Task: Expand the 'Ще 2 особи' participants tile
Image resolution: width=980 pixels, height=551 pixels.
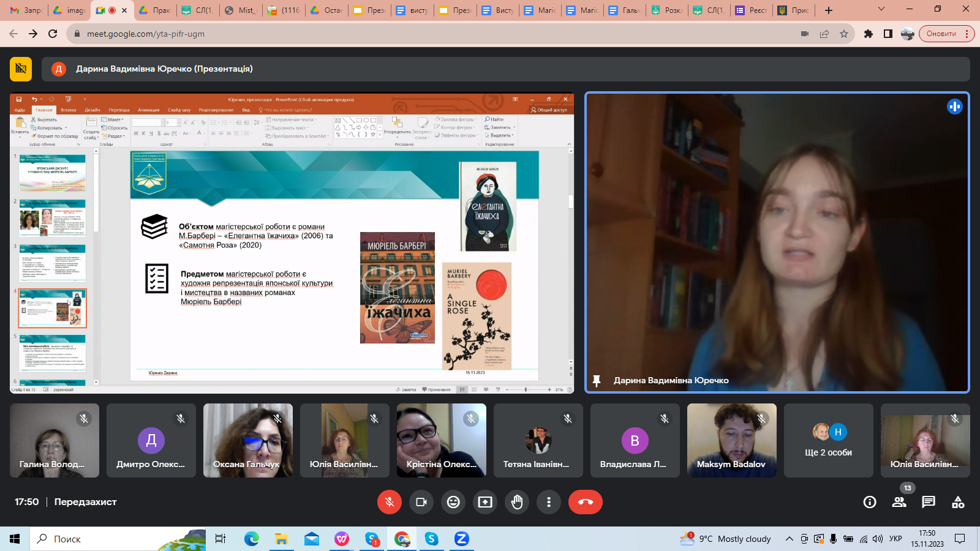Action: (x=828, y=441)
